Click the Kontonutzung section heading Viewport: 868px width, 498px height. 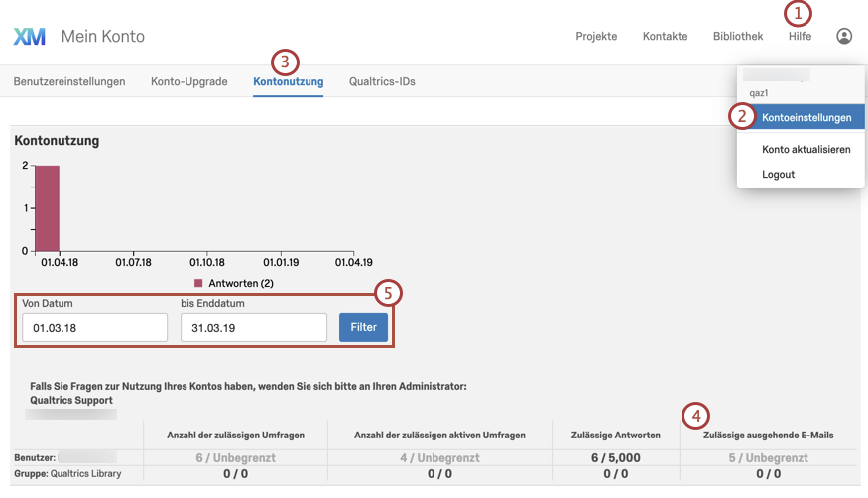tap(57, 141)
